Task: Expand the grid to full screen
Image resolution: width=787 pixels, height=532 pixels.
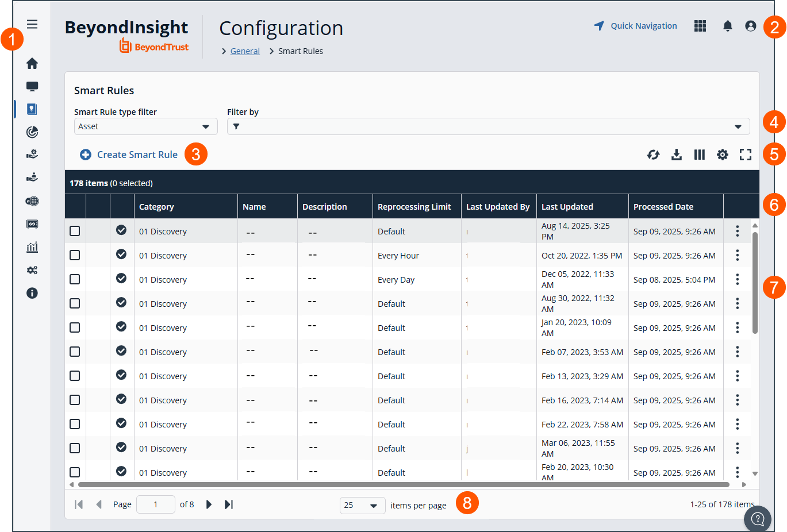Action: [x=746, y=155]
